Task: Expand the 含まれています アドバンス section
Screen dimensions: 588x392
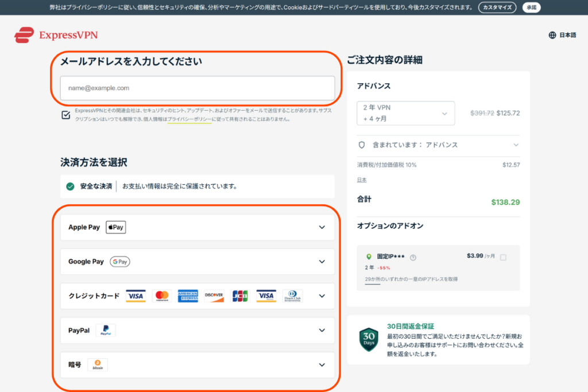Action: [516, 145]
